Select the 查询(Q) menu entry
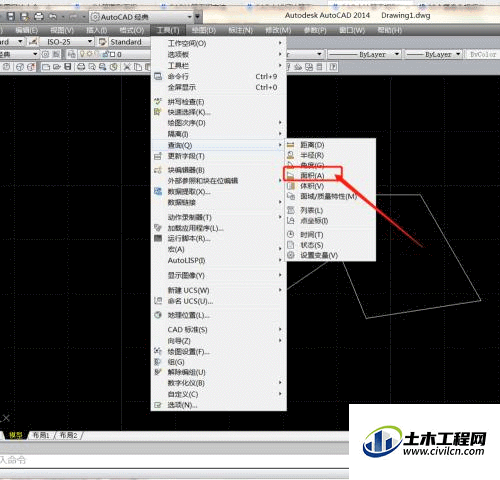The height and width of the screenshot is (480, 500). click(219, 145)
